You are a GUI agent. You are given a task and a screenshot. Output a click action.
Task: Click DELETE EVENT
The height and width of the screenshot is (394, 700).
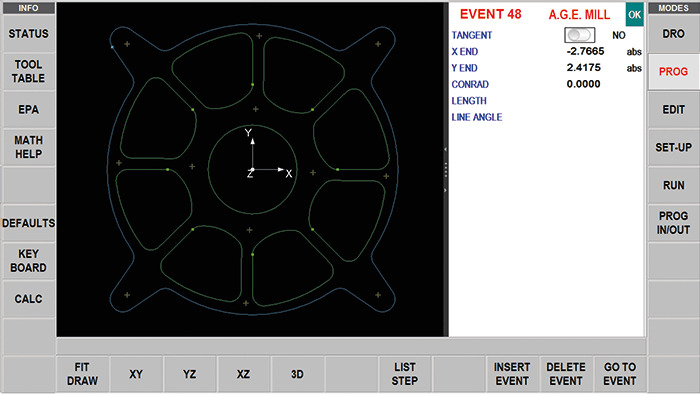coord(566,374)
